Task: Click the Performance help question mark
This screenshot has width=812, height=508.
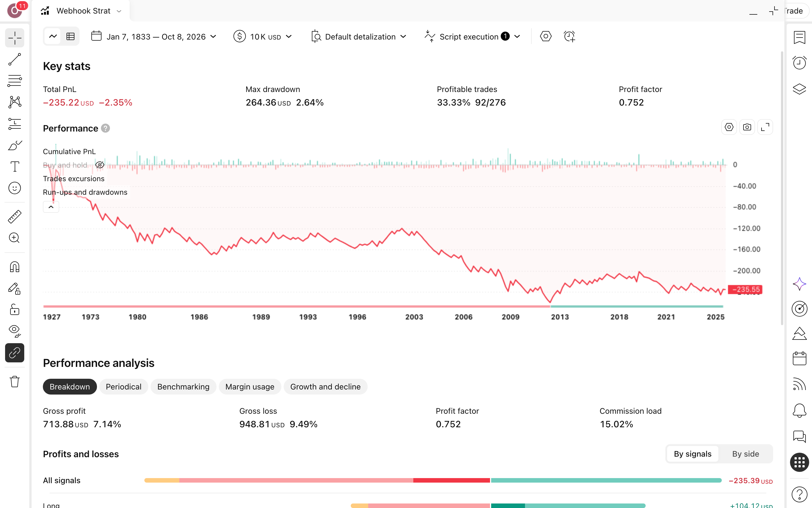Action: pyautogui.click(x=105, y=128)
